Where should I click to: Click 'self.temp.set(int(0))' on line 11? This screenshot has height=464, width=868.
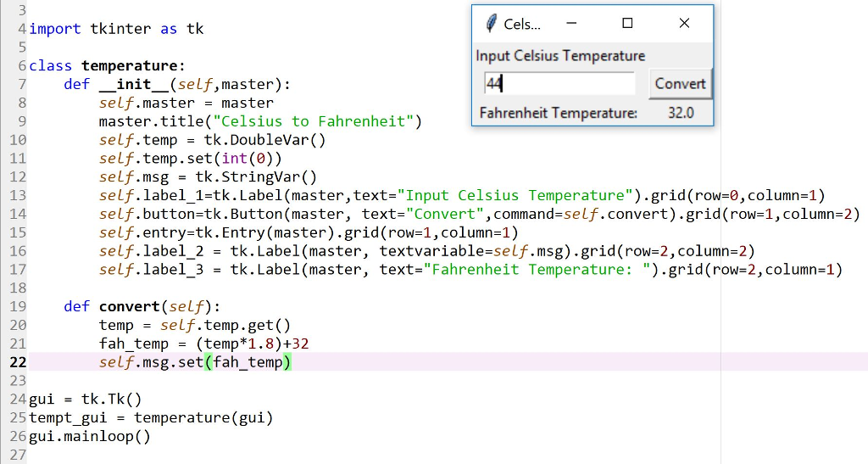(191, 159)
